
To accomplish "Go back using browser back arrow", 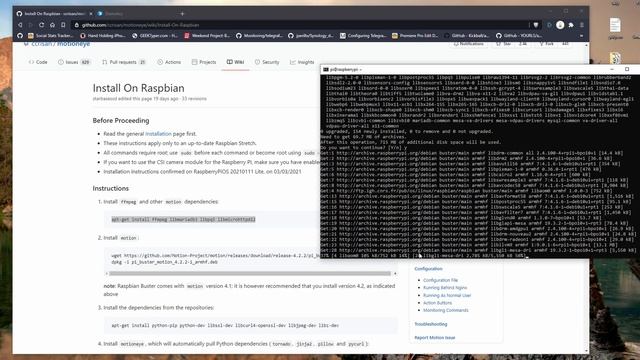I will [x=20, y=25].
